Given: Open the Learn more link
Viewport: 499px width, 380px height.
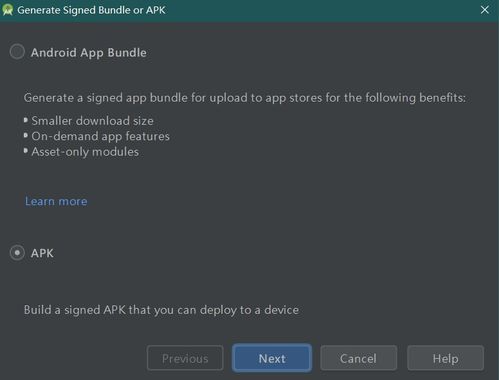Looking at the screenshot, I should pos(56,201).
